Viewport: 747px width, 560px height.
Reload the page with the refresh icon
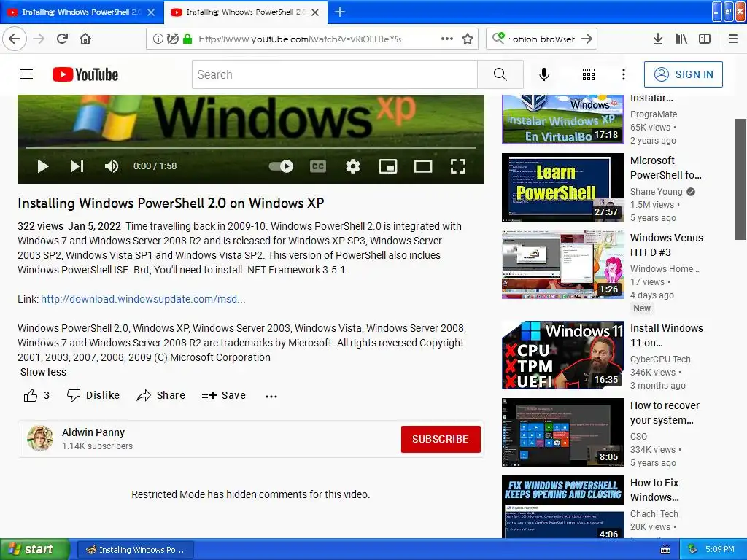click(63, 39)
